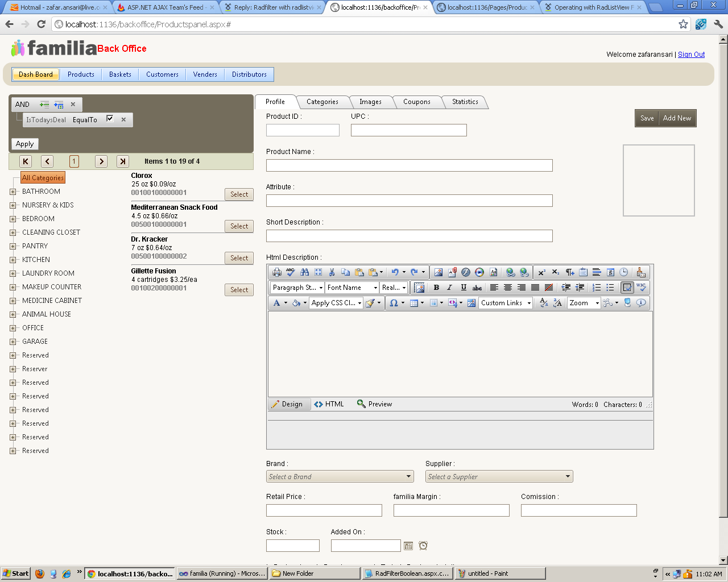Screen dimensions: 728x582
Task: Center align text in editor
Action: click(x=508, y=288)
